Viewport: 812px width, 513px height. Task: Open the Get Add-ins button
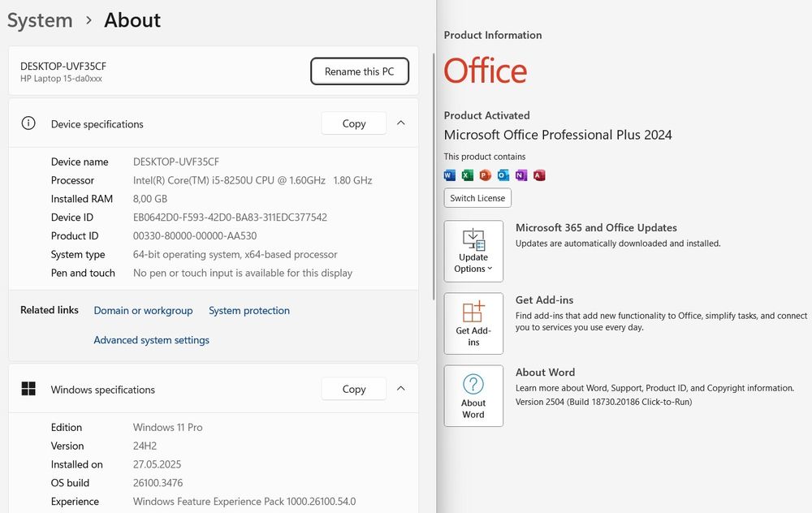[x=473, y=324]
